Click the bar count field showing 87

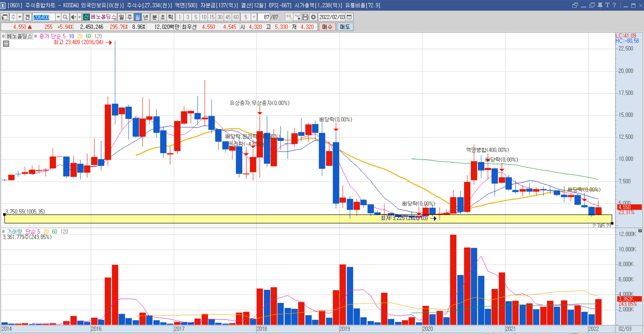(x=264, y=17)
